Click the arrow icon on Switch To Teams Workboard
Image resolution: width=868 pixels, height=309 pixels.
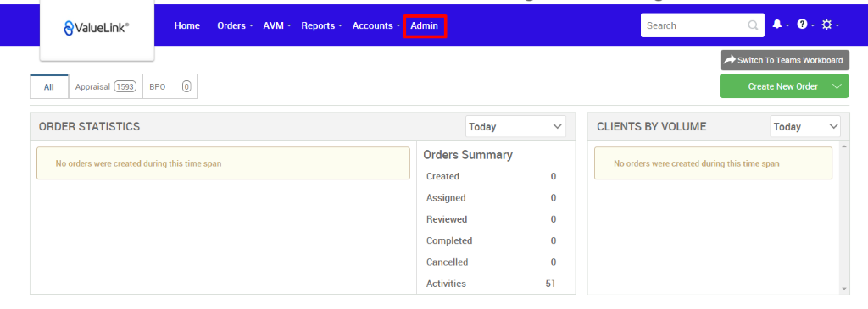[x=730, y=60]
